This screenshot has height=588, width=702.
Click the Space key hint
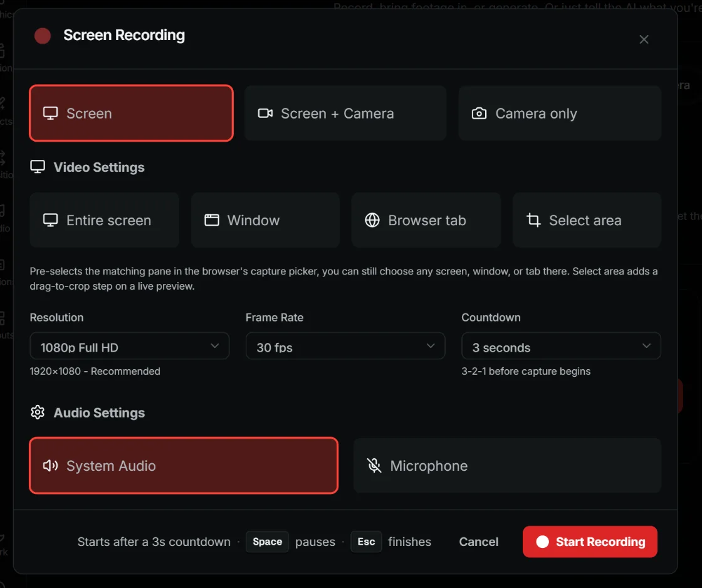[267, 542]
